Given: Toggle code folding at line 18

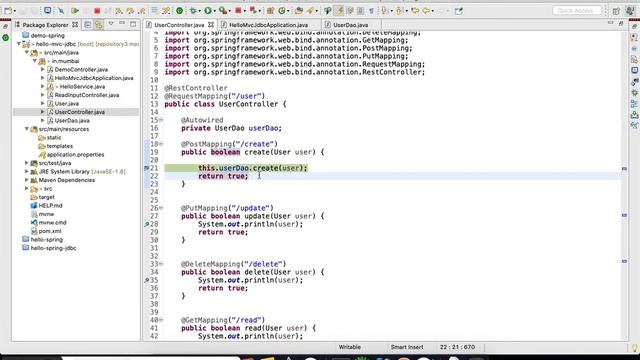Looking at the screenshot, I should pyautogui.click(x=161, y=144).
